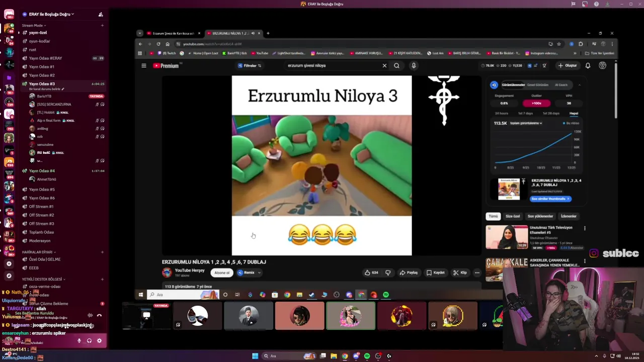Add channel to Stream Mode category
This screenshot has height=362, width=644.
click(x=102, y=25)
